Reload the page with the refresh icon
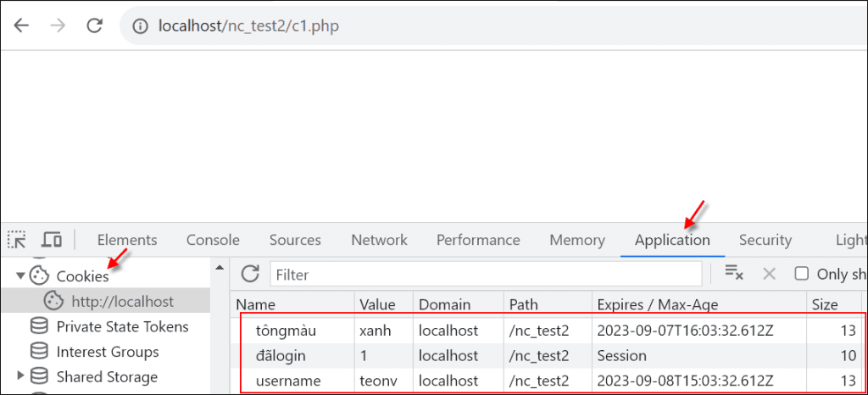The height and width of the screenshot is (395, 868). [95, 25]
